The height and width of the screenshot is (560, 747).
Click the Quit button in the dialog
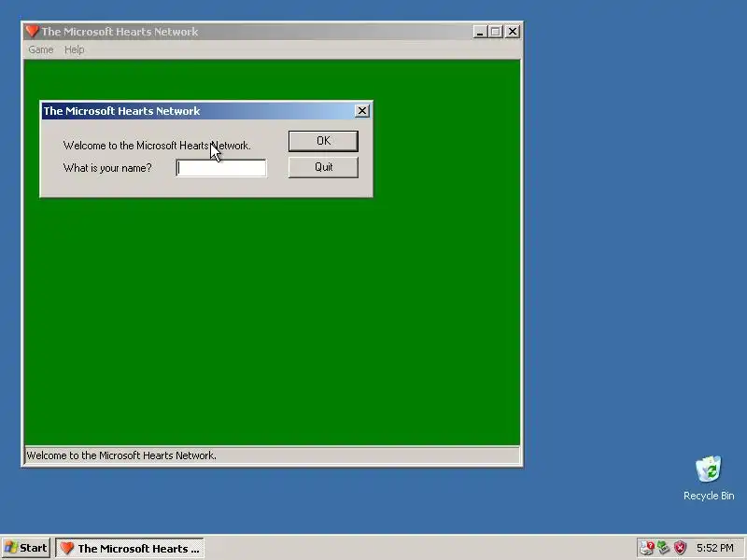pyautogui.click(x=323, y=167)
